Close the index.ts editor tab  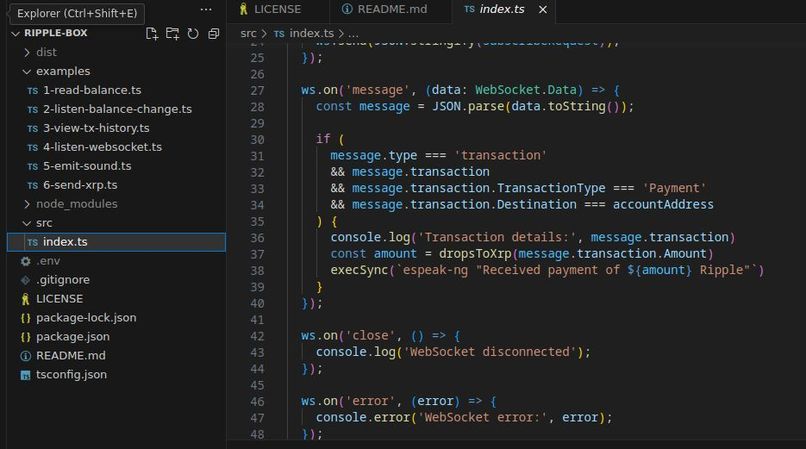pyautogui.click(x=542, y=9)
